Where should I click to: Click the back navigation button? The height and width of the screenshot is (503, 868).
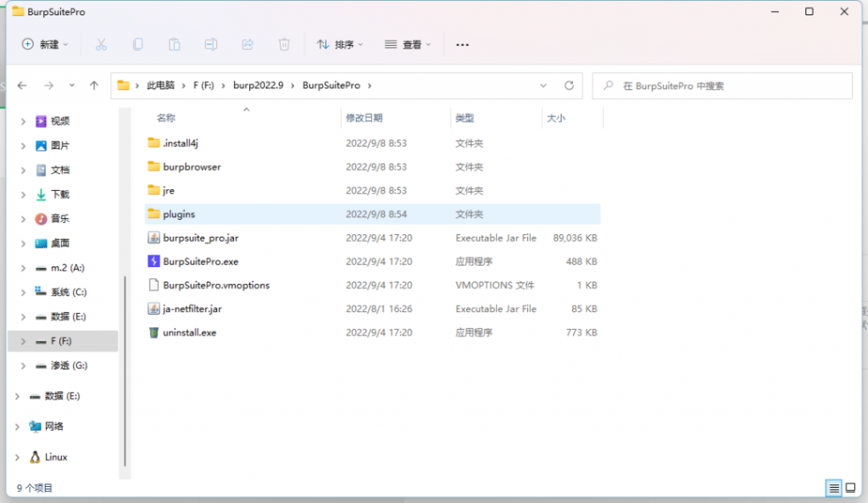point(23,85)
